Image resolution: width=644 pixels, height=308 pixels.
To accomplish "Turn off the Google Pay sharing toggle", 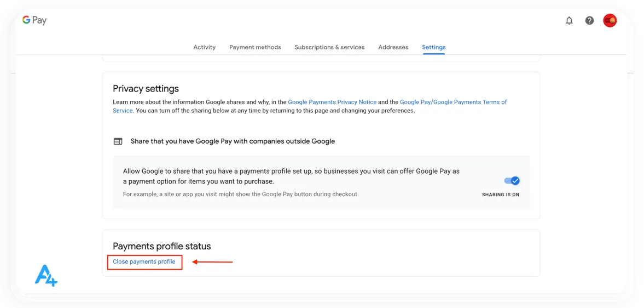I will [x=512, y=181].
